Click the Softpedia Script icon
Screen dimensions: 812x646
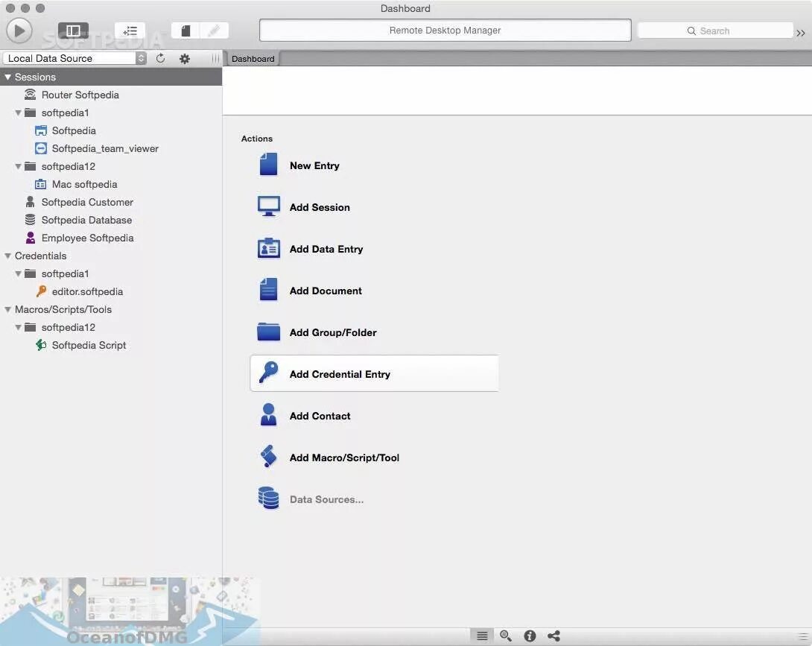41,345
